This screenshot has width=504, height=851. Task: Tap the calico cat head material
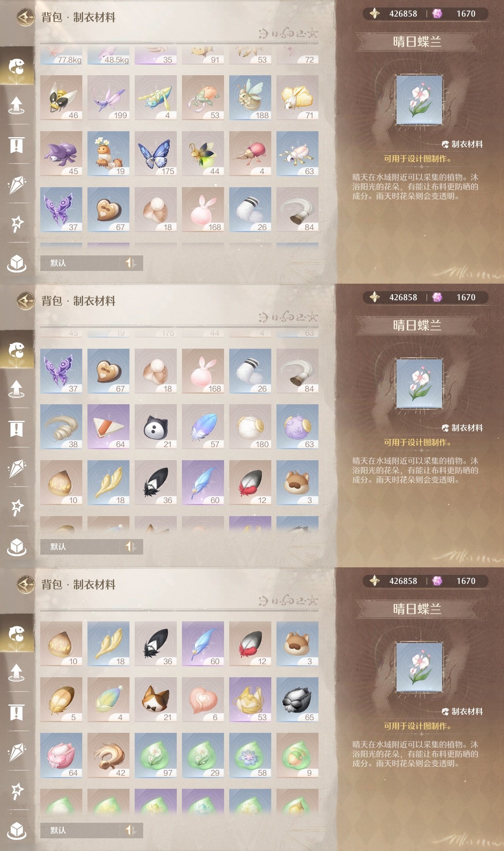click(x=156, y=700)
